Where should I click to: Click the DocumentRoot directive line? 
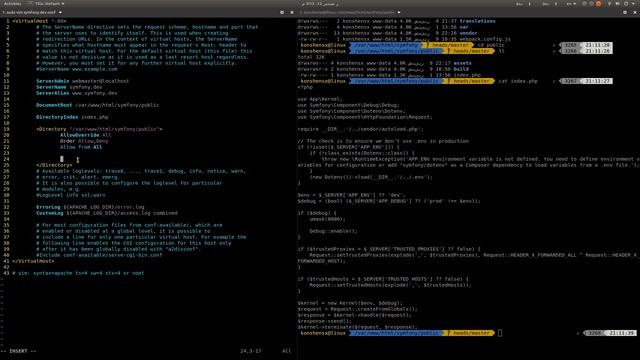(x=98, y=105)
